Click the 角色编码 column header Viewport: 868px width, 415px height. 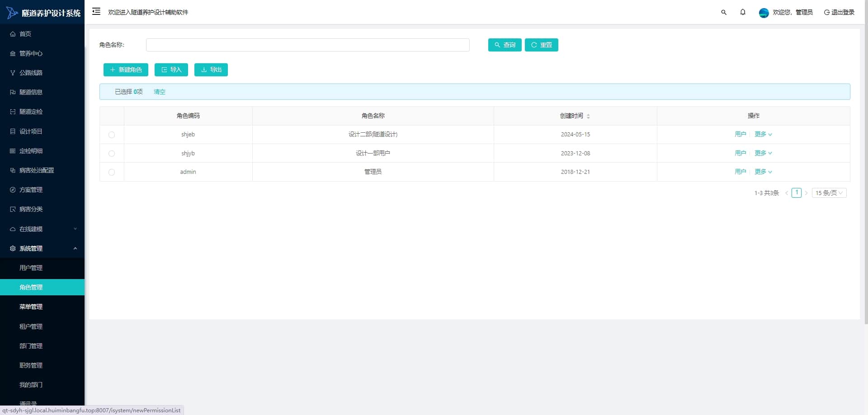pos(188,116)
